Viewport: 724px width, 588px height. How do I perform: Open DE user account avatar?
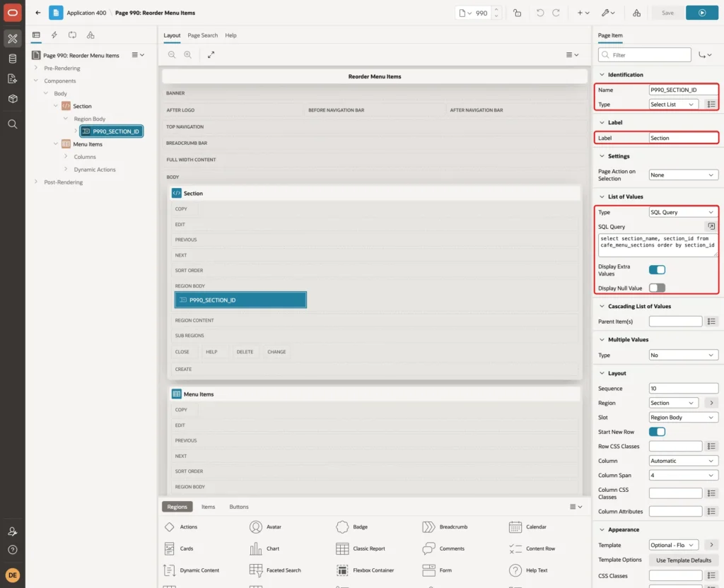pyautogui.click(x=13, y=575)
